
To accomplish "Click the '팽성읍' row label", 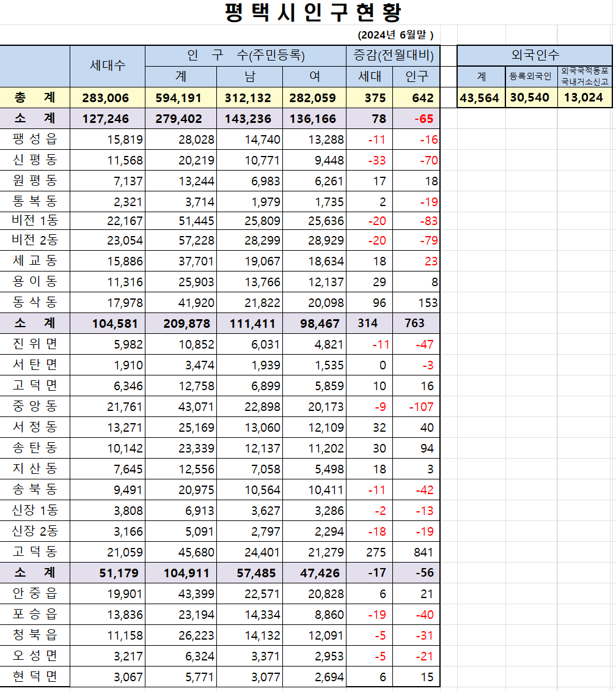I will click(35, 139).
